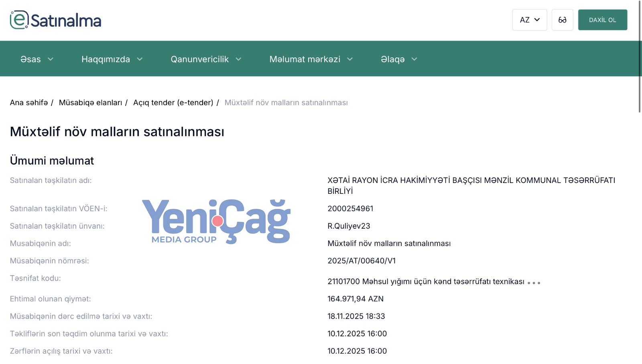Toggle the accessibility glasses icon
Viewport: 642px width, 364px height.
click(x=562, y=20)
